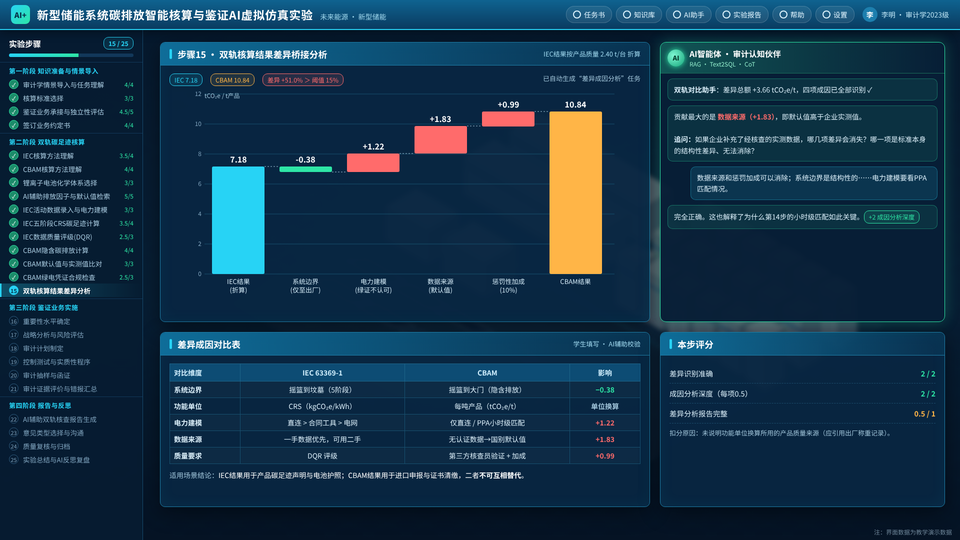Image resolution: width=960 pixels, height=540 pixels.
Task: Select step 双轨核算结果差异分析 in sidebar
Action: pyautogui.click(x=71, y=291)
